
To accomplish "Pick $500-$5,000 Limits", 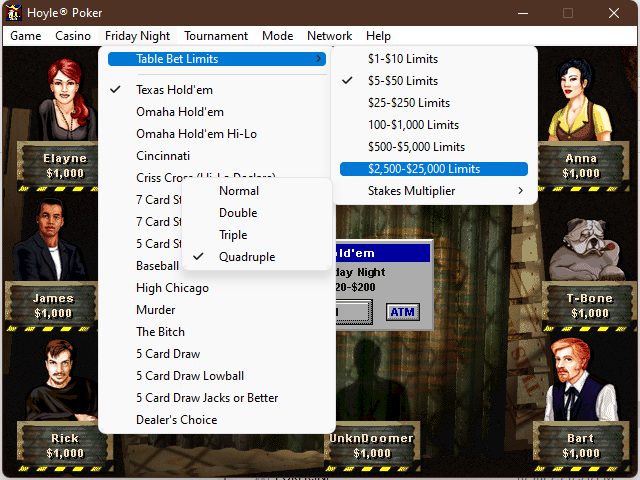I will click(434, 147).
